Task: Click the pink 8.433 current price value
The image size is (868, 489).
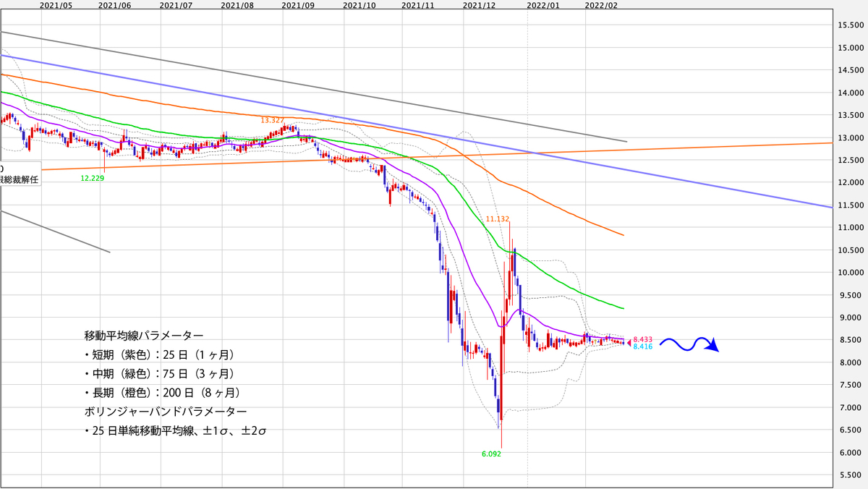Action: [643, 339]
